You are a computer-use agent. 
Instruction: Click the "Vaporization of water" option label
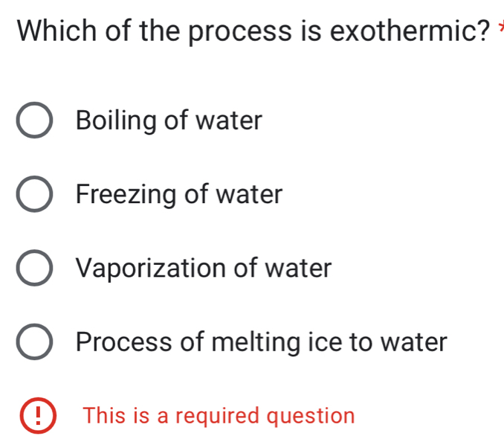(x=204, y=268)
